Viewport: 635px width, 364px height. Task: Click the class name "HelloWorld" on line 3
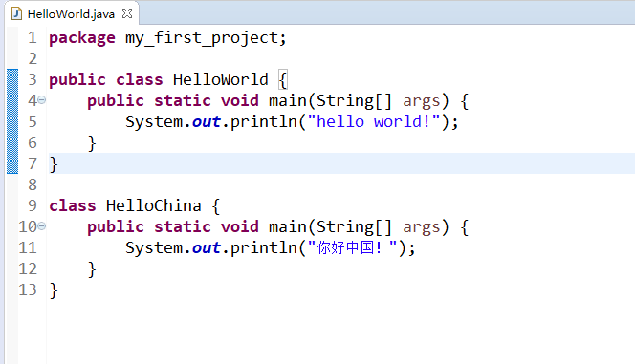click(220, 79)
